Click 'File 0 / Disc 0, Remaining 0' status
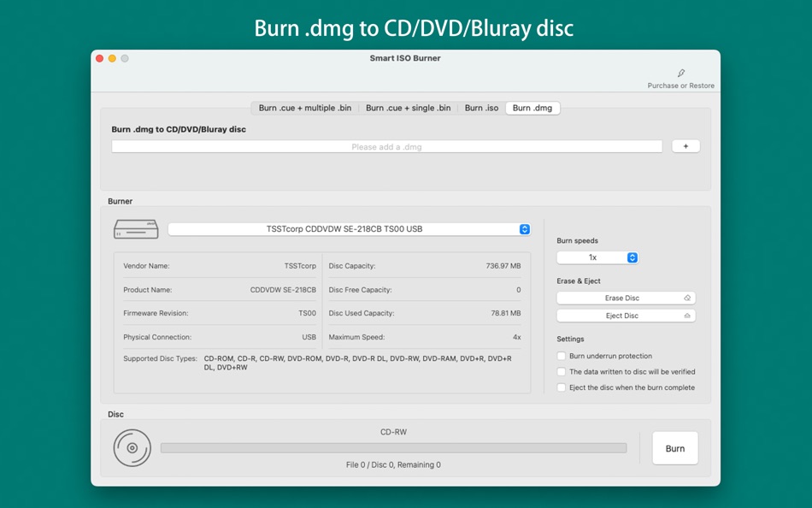Image resolution: width=812 pixels, height=508 pixels. pyautogui.click(x=393, y=465)
